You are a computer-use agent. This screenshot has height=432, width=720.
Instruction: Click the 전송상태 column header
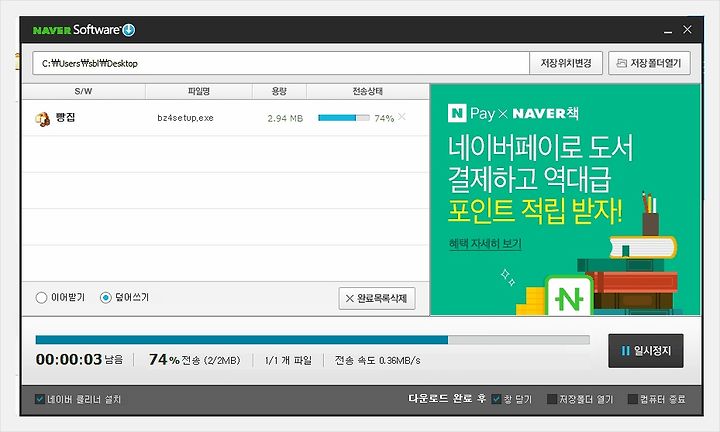pyautogui.click(x=367, y=91)
